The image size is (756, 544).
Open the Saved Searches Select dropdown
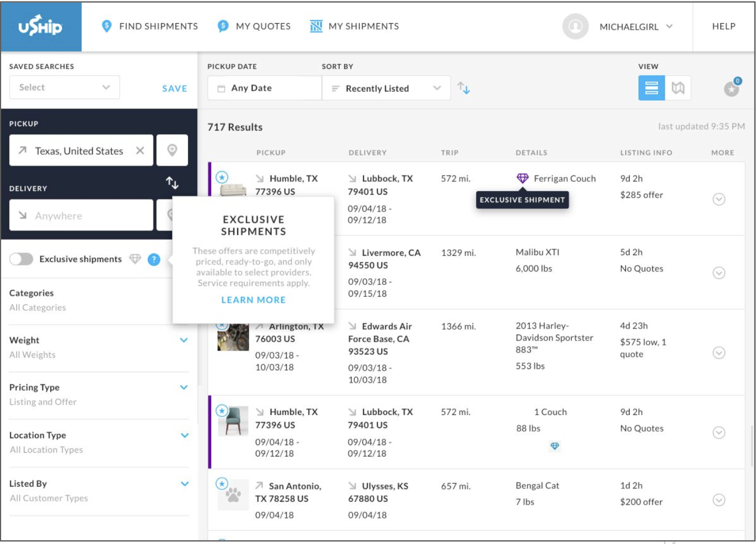[x=64, y=87]
